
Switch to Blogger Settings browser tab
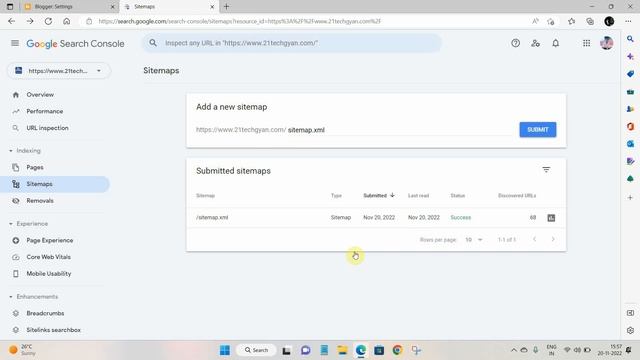(x=69, y=7)
